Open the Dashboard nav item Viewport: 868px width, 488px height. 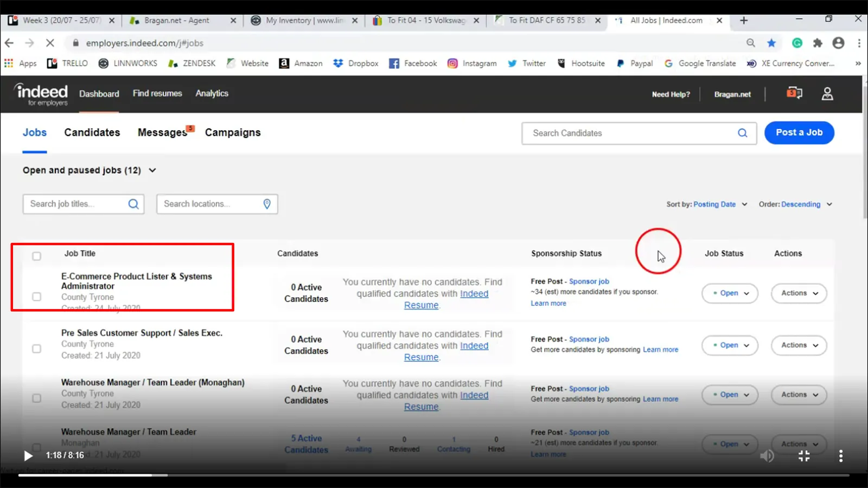(99, 94)
